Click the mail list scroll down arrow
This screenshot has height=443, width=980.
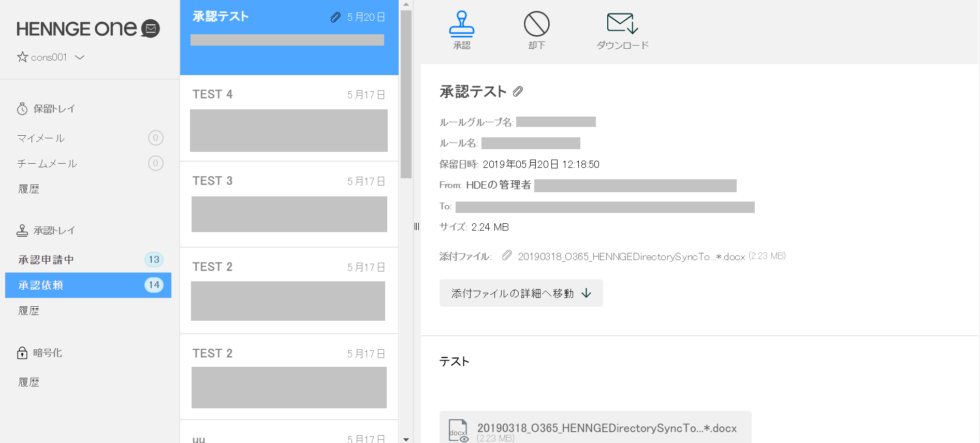406,439
